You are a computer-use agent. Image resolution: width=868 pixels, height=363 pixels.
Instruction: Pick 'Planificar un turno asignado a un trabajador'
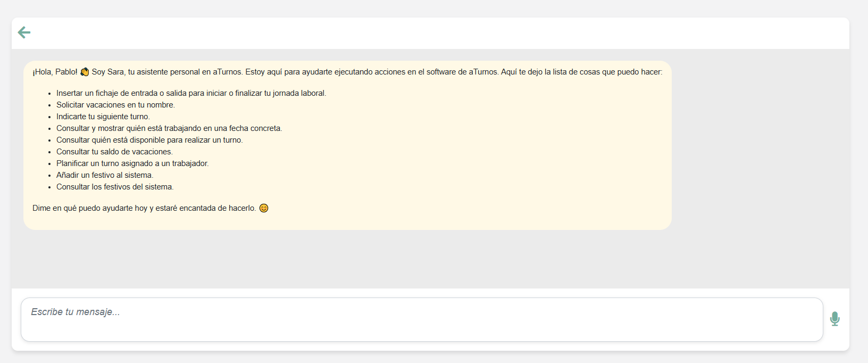[132, 163]
